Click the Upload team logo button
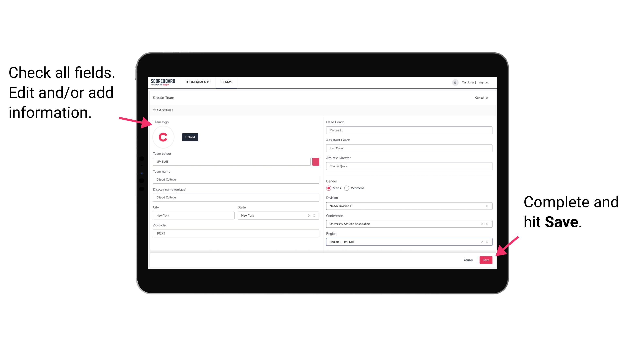This screenshot has width=644, height=346. coord(190,137)
